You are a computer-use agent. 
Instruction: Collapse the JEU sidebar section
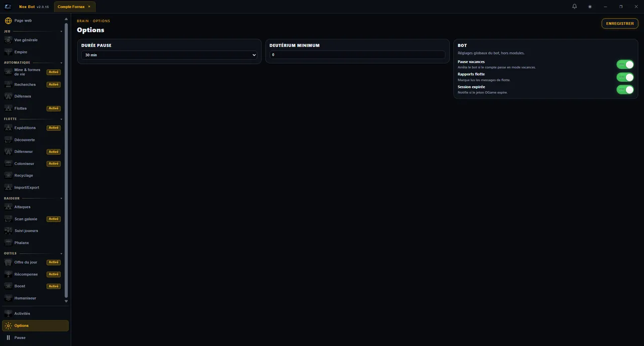61,31
